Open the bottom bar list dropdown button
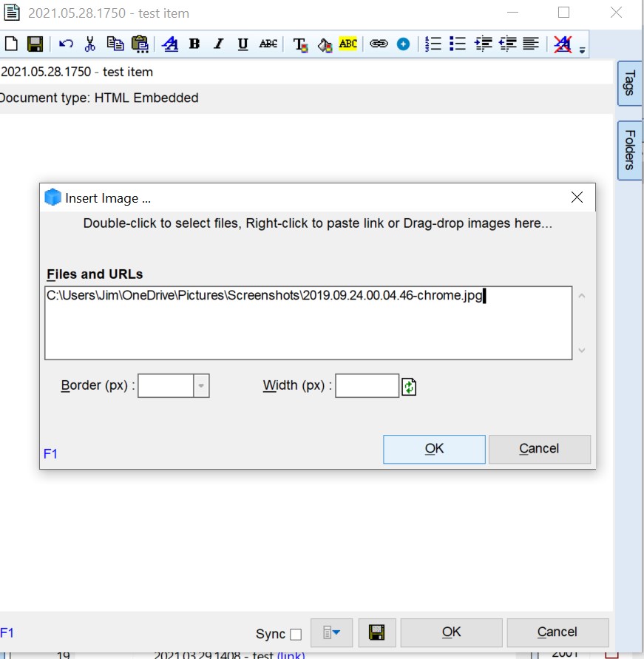The height and width of the screenshot is (659, 644). 331,632
